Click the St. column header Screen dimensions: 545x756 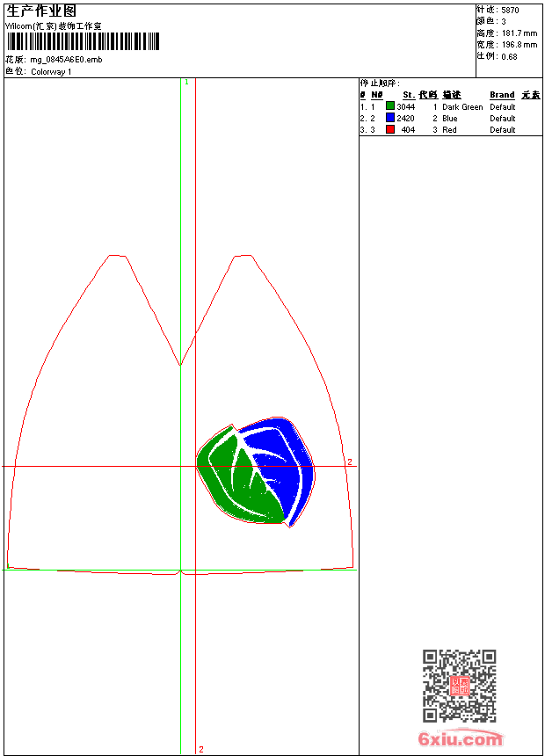click(x=409, y=95)
